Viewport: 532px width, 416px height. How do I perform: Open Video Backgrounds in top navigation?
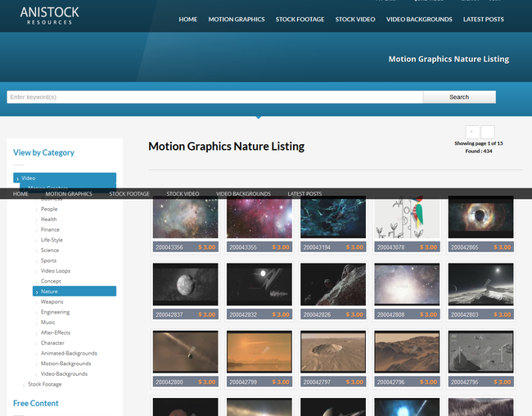pos(419,19)
